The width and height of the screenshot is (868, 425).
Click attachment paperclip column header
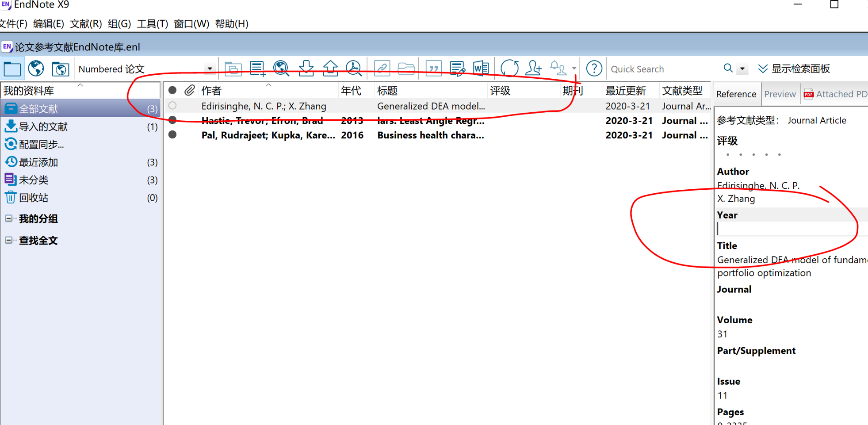pos(189,90)
